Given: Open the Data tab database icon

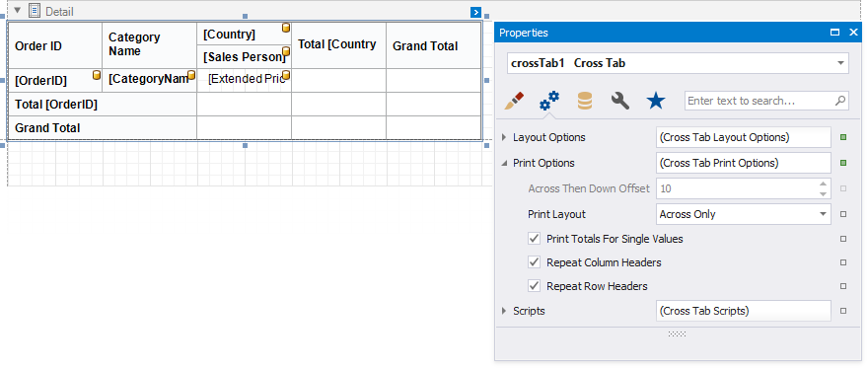Looking at the screenshot, I should [585, 101].
